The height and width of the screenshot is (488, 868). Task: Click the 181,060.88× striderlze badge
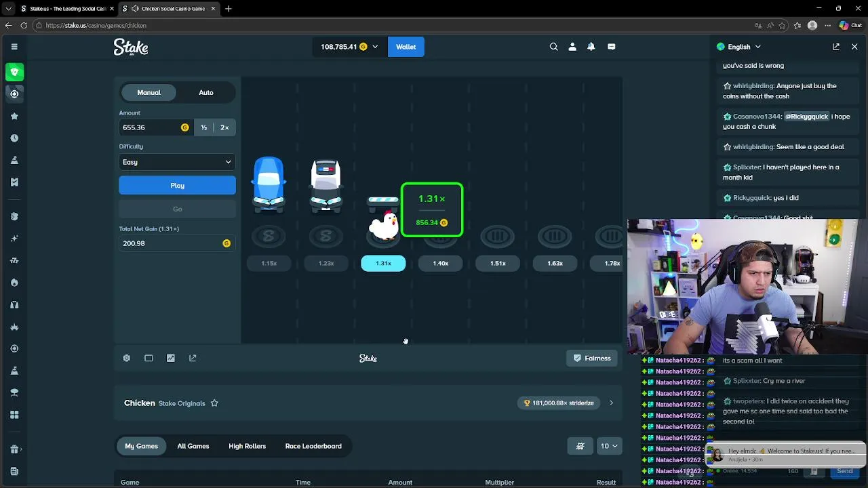(559, 403)
